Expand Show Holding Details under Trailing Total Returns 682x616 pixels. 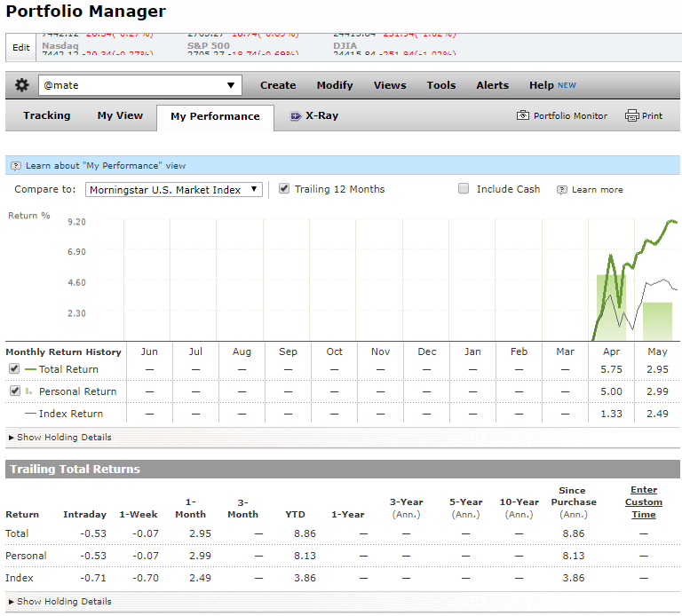pos(60,602)
